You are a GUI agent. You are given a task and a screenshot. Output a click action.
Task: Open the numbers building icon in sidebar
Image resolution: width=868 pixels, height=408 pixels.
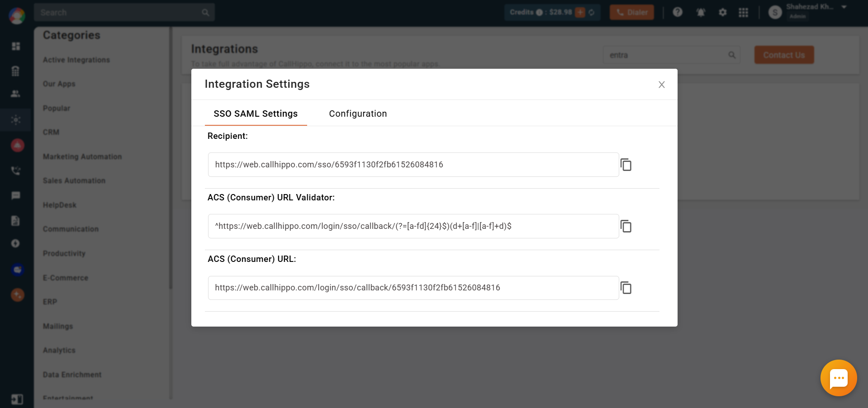16,71
